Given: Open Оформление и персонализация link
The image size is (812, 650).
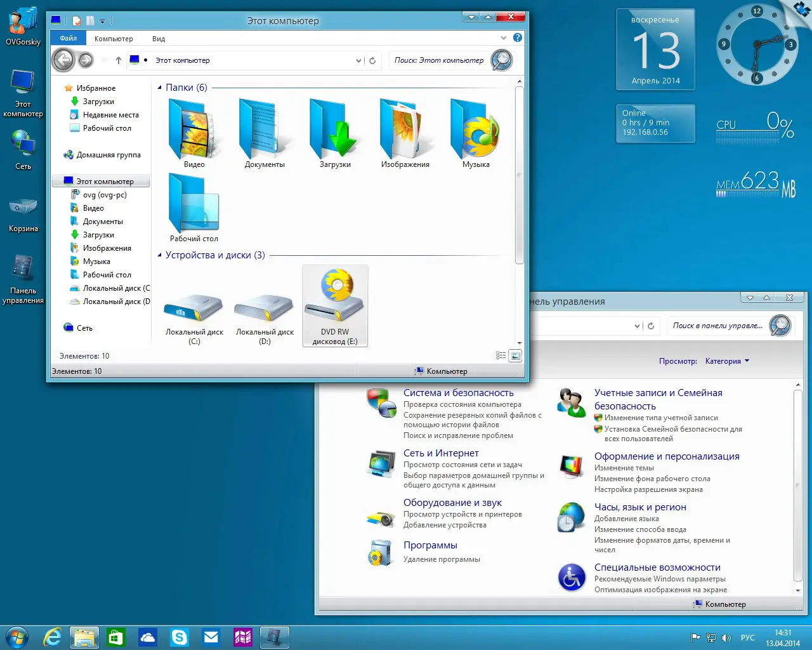Looking at the screenshot, I should pos(667,456).
